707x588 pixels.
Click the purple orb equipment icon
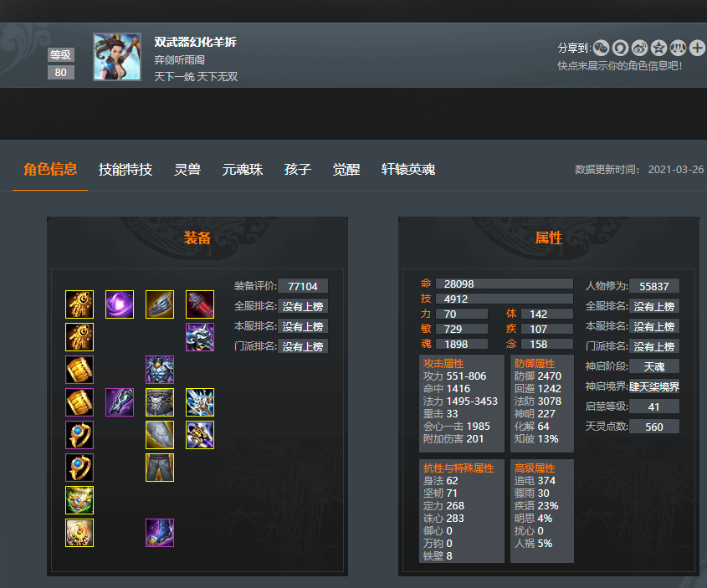tap(120, 304)
